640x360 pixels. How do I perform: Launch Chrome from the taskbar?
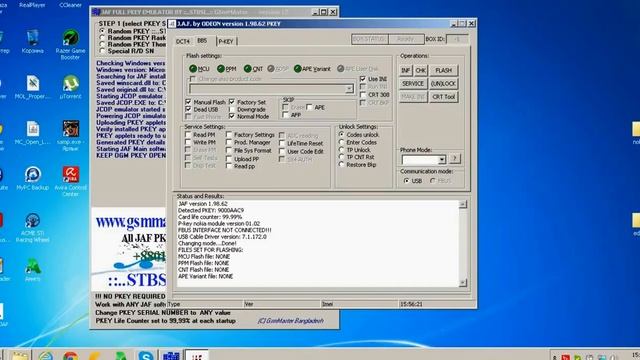point(71,356)
